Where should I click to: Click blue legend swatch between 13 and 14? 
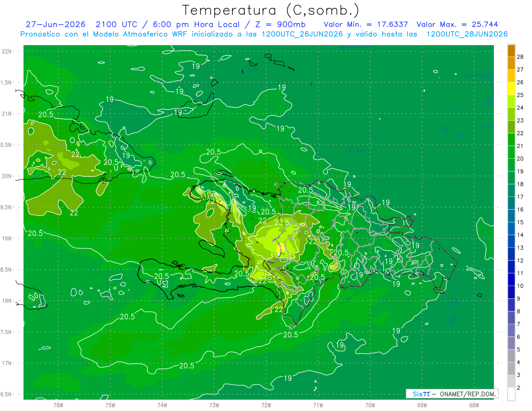tap(511, 241)
